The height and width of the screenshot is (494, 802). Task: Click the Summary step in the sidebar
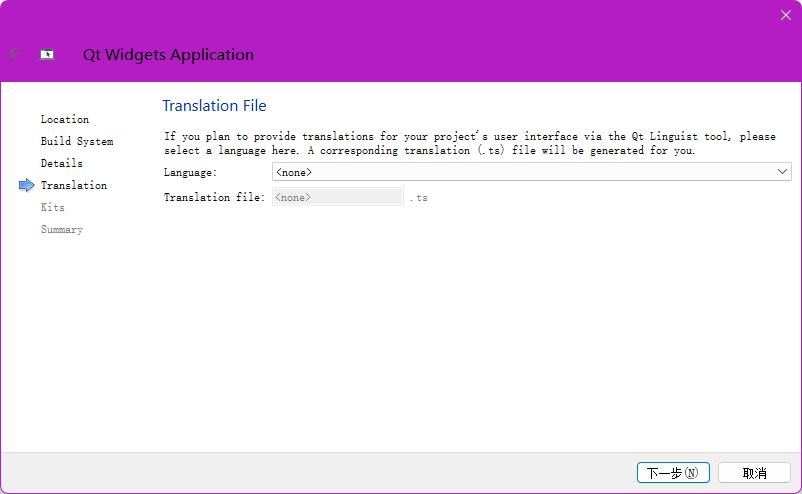(61, 229)
